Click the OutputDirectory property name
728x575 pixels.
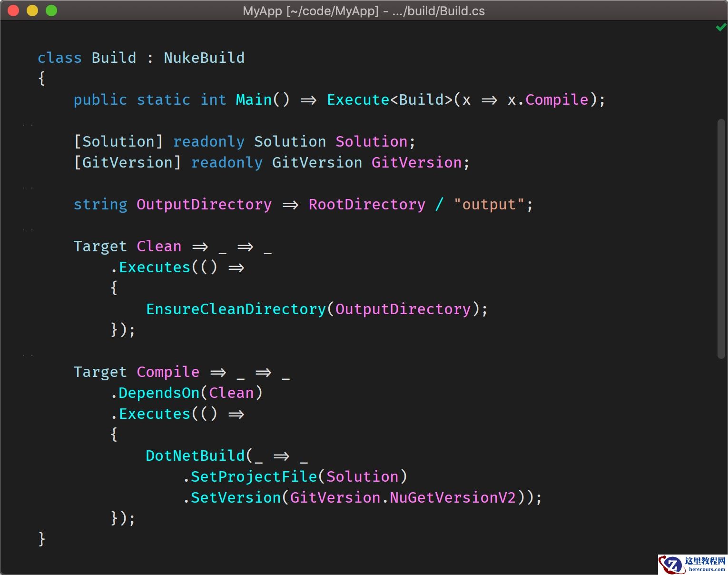coord(204,204)
